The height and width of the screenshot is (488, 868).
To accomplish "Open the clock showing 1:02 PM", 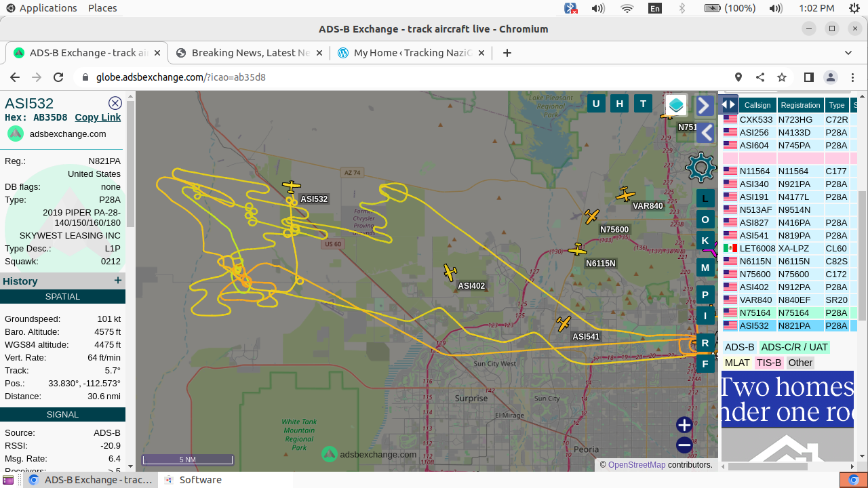I will point(817,8).
